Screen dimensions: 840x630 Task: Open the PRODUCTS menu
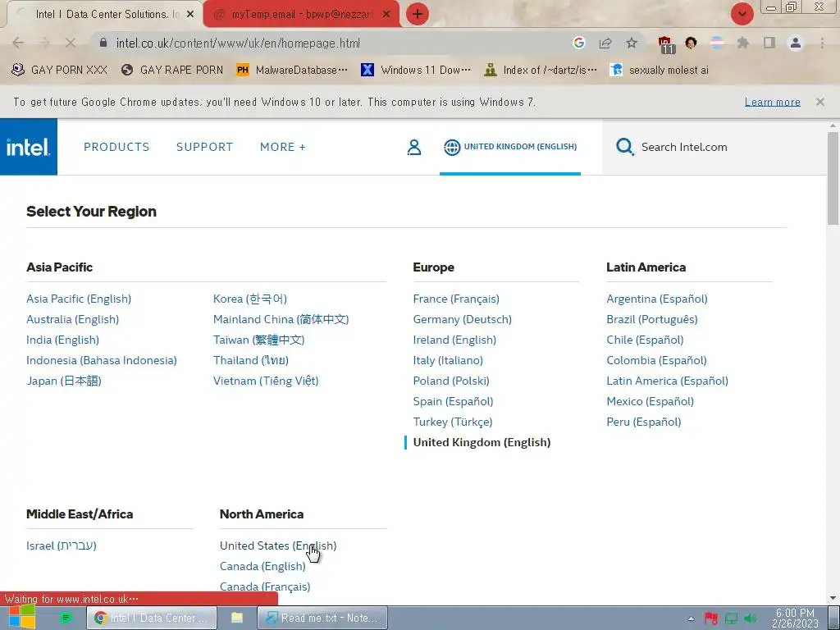[116, 147]
